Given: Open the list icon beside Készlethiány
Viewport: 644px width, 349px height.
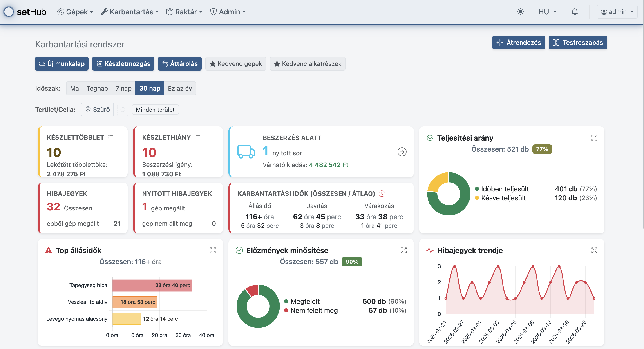Looking at the screenshot, I should click(x=197, y=137).
